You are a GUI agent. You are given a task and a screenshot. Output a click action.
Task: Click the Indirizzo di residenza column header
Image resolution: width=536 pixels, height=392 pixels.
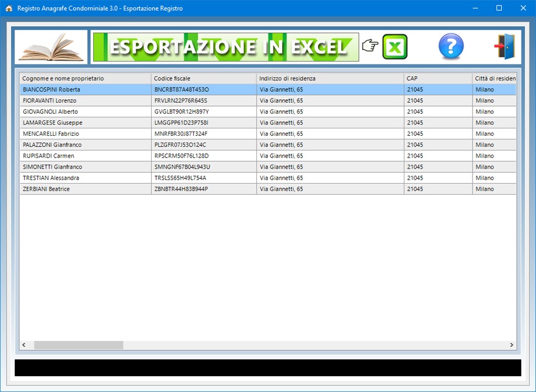tap(330, 79)
